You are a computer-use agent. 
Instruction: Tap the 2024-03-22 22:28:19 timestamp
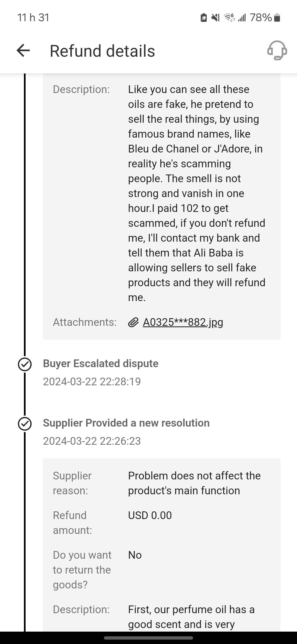[x=92, y=381]
